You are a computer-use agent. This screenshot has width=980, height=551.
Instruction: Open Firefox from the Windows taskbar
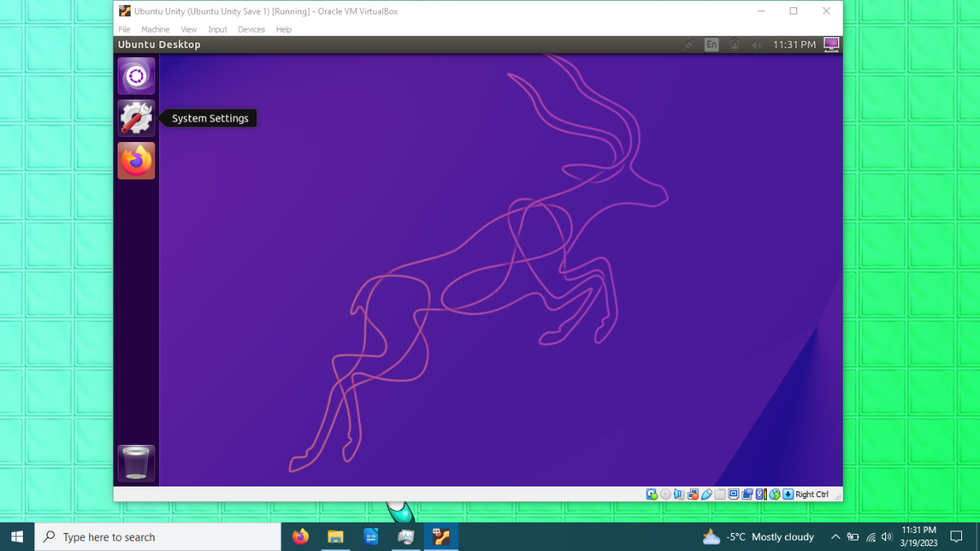coord(301,536)
